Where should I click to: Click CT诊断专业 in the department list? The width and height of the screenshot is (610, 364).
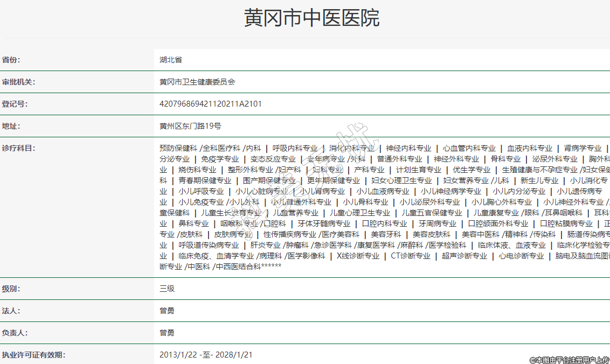pos(411,256)
